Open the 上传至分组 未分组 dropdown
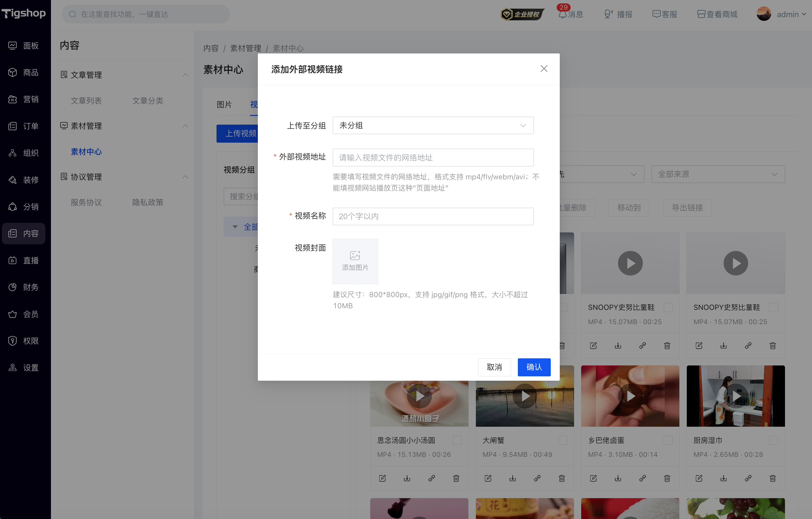The height and width of the screenshot is (519, 812). pyautogui.click(x=433, y=126)
